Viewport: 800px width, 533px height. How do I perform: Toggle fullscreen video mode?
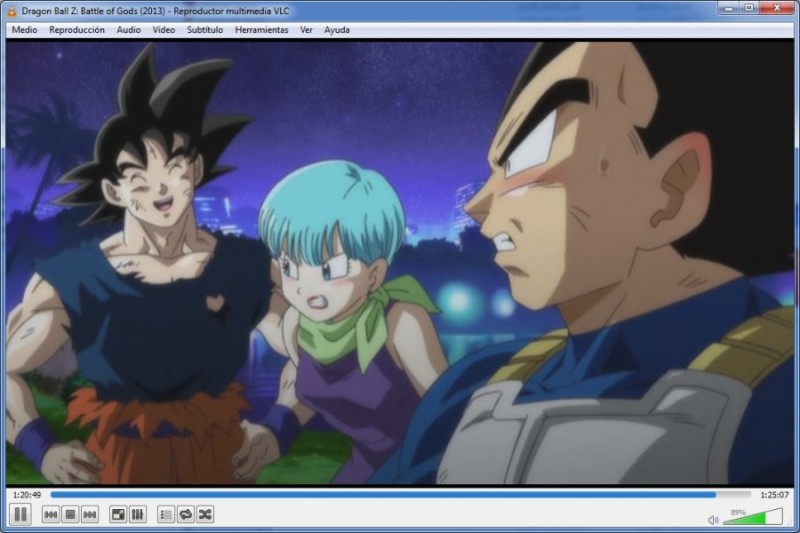tap(118, 514)
